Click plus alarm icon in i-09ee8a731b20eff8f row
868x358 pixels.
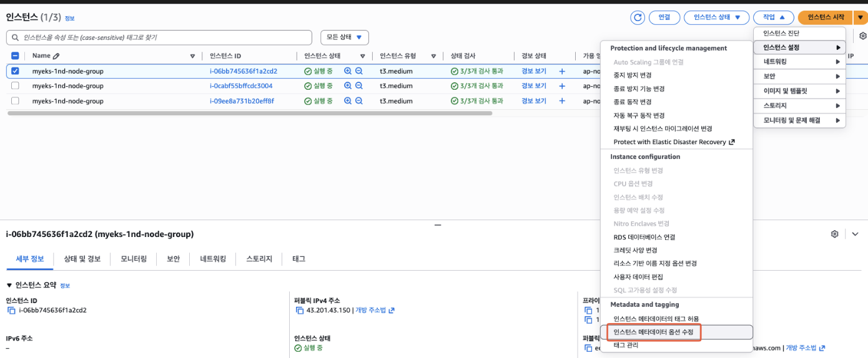(562, 101)
